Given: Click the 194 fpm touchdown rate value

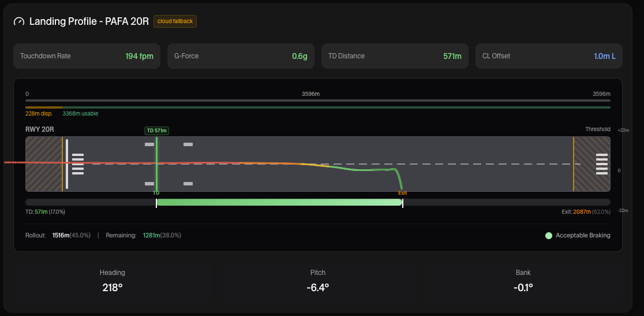Looking at the screenshot, I should pos(140,56).
